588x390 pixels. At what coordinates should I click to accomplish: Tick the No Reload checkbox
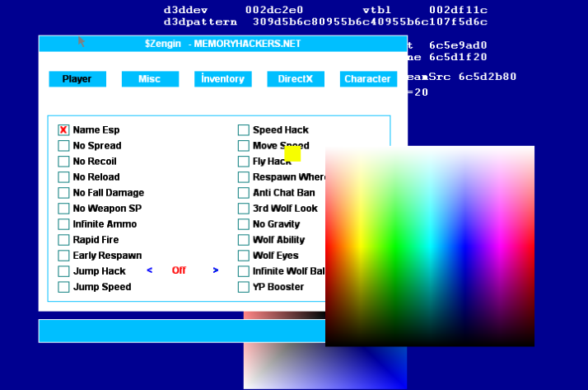63,176
